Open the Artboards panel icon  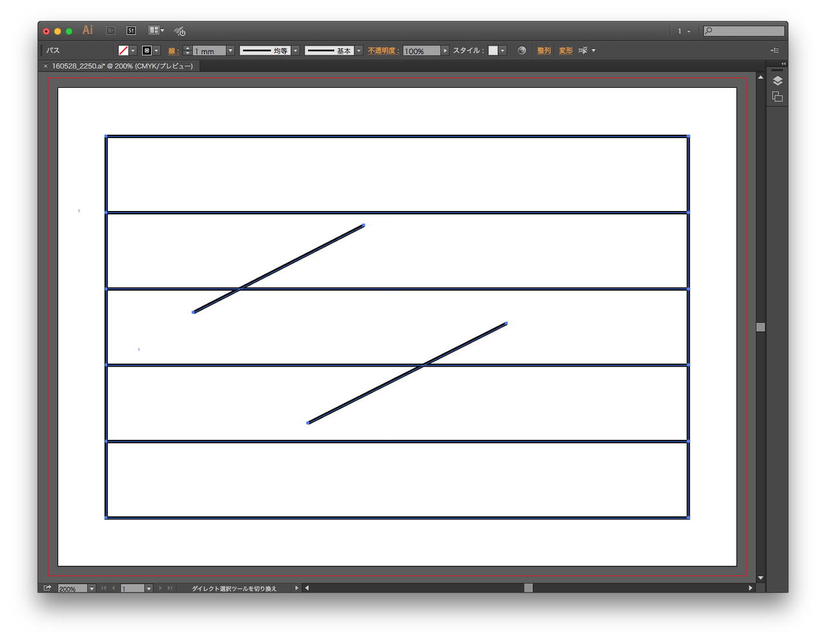(x=777, y=96)
